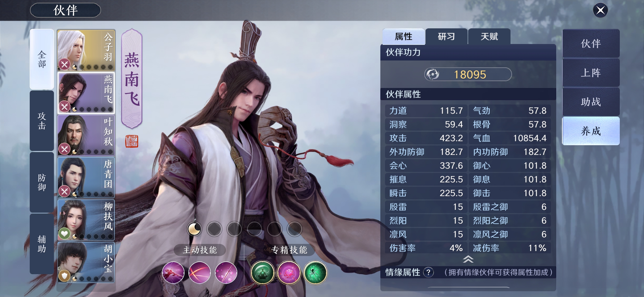The height and width of the screenshot is (297, 644).
Task: Select the sword and petals skill icon
Action: point(226,272)
